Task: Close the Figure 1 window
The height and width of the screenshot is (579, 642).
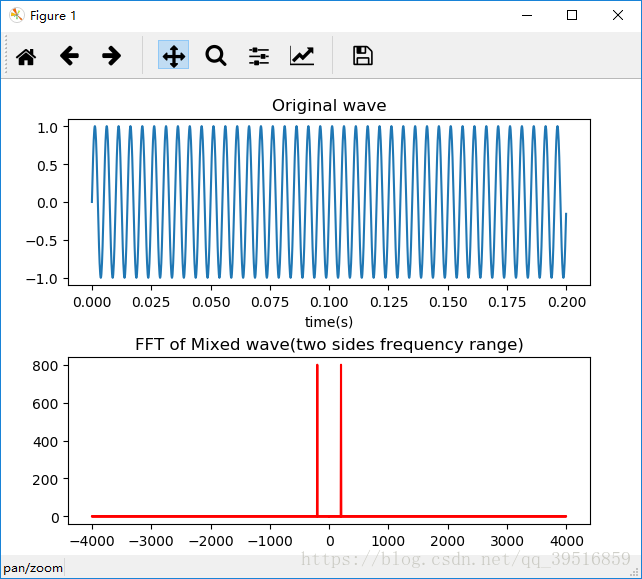Action: point(618,15)
